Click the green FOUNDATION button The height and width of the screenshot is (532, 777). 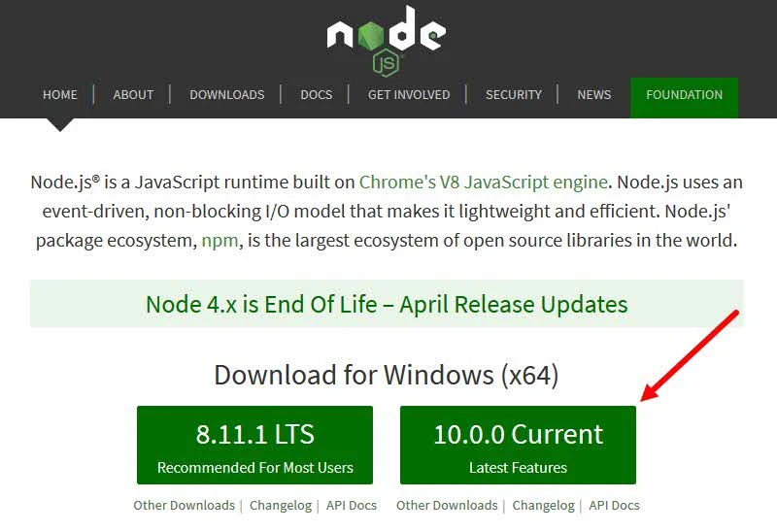click(685, 97)
